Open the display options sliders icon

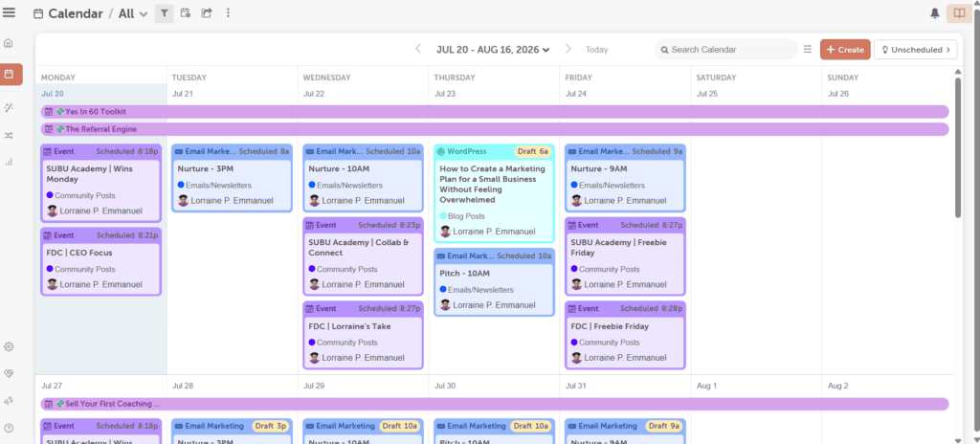[808, 50]
